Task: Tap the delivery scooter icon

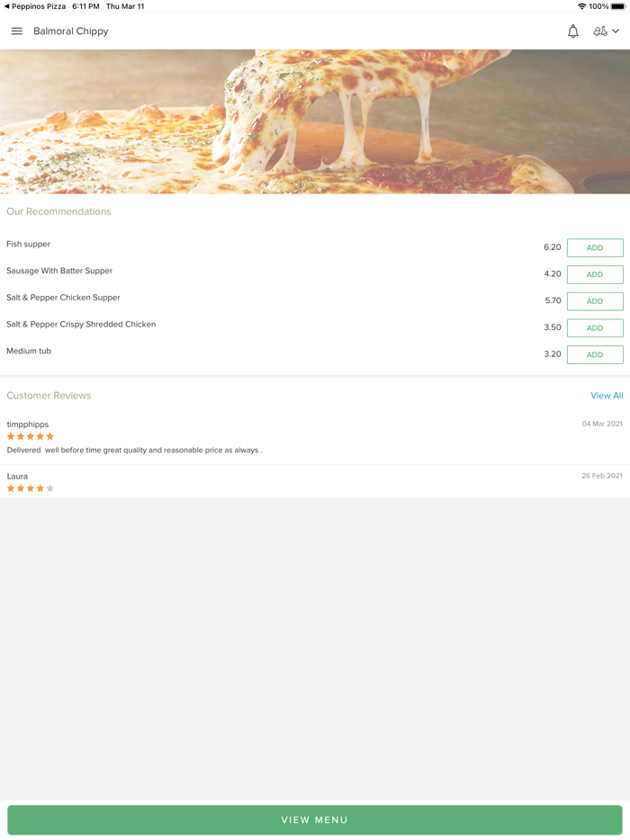Action: pos(599,31)
